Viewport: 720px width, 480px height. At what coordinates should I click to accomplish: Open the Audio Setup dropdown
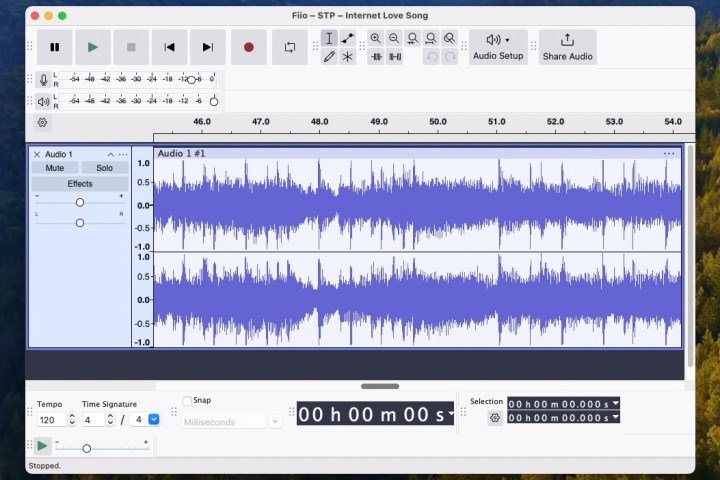(498, 46)
